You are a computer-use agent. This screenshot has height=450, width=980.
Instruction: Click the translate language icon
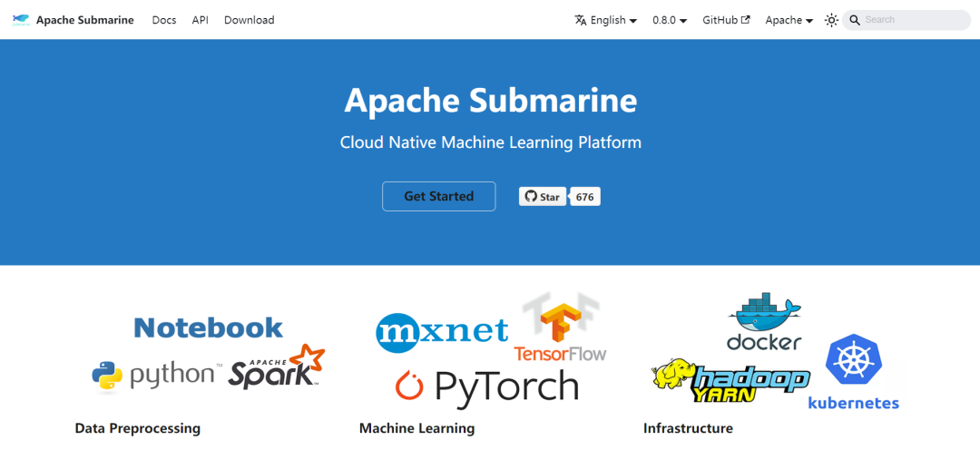(581, 20)
